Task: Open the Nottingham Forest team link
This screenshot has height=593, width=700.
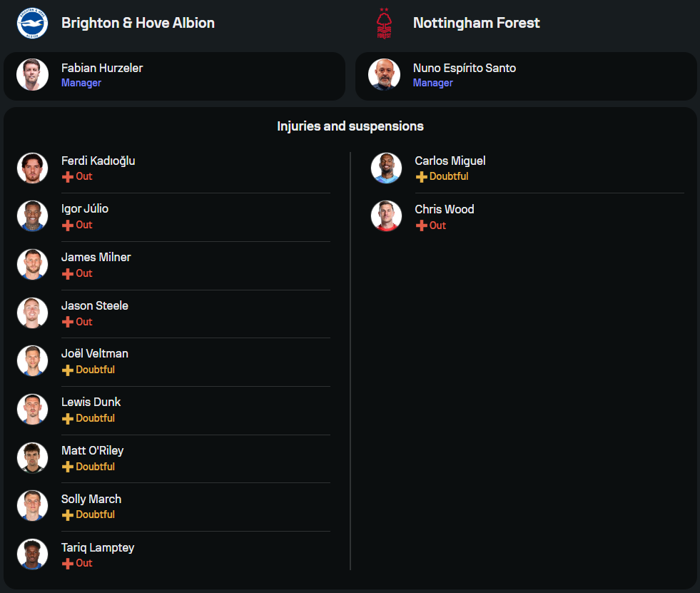Action: click(x=476, y=23)
